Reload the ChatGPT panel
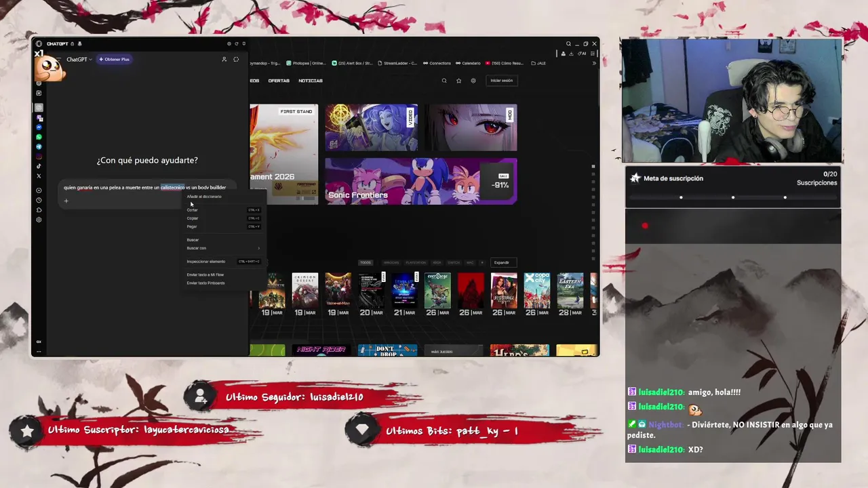 237,44
